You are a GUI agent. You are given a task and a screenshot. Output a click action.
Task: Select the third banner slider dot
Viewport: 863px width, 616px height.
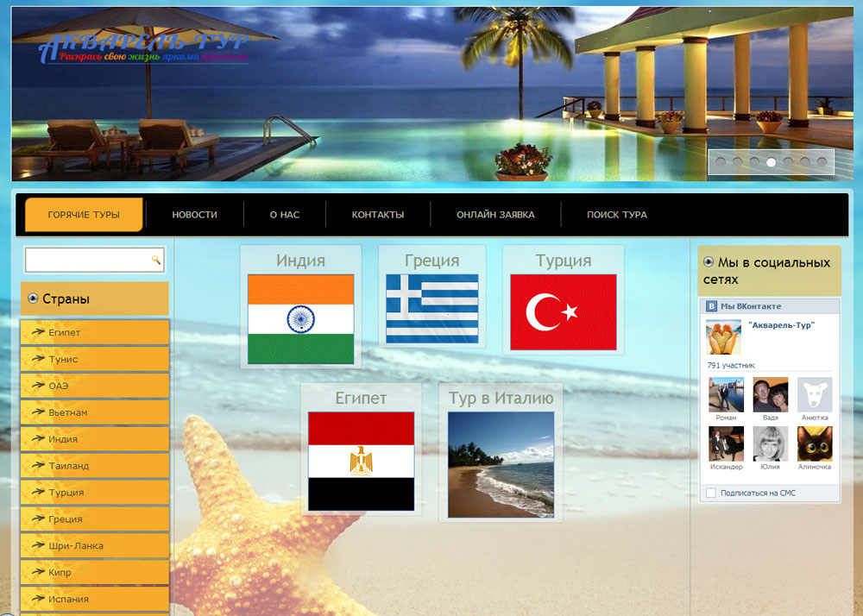(x=754, y=161)
